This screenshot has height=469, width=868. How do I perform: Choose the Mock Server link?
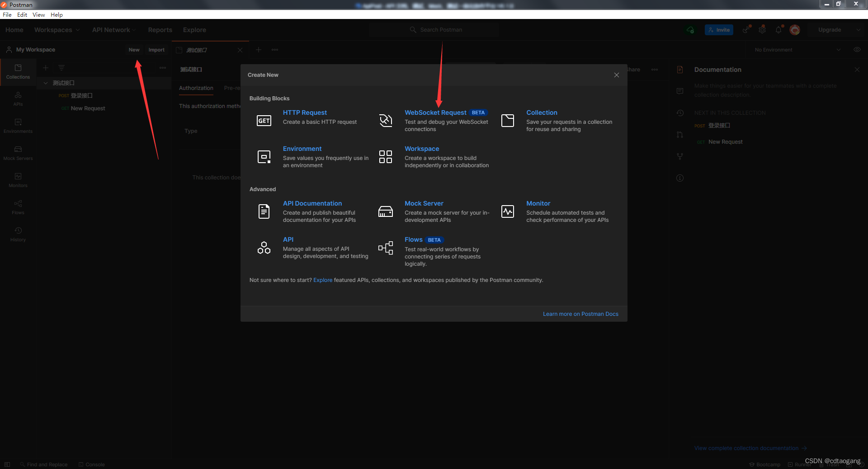[x=424, y=203]
